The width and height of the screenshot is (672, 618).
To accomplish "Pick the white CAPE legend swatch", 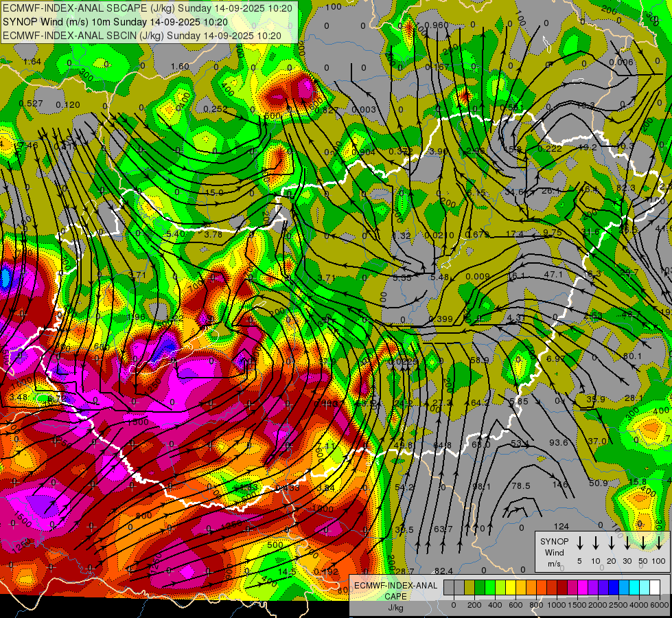I will click(x=655, y=587).
